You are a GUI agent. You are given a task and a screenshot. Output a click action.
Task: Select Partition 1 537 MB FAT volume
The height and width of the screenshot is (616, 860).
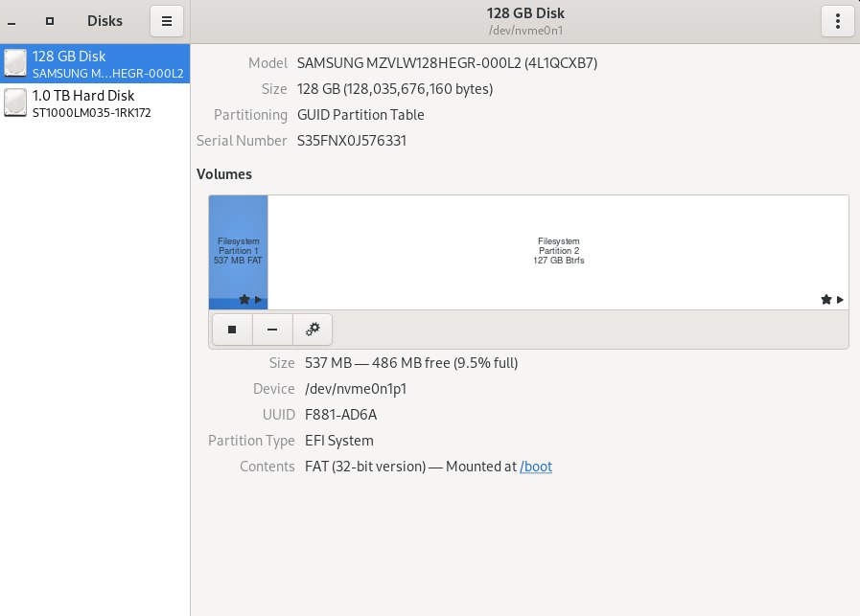(238, 252)
